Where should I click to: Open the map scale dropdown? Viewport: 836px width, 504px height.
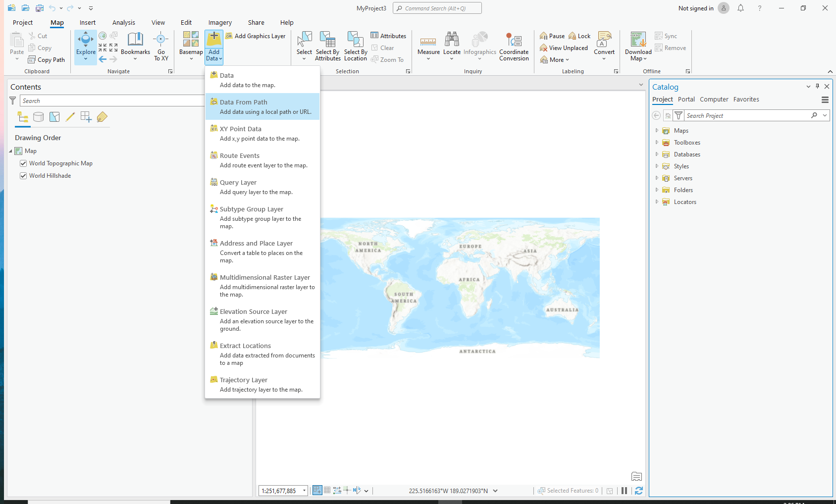[x=304, y=491]
